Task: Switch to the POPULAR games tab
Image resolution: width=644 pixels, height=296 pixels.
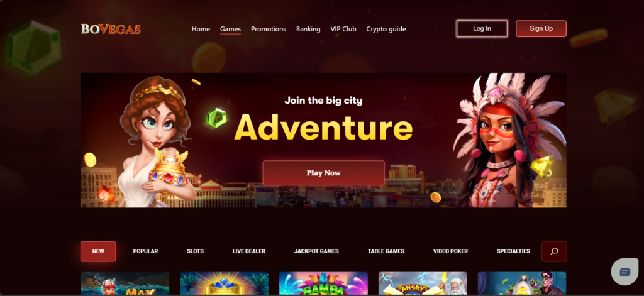Action: 145,251
